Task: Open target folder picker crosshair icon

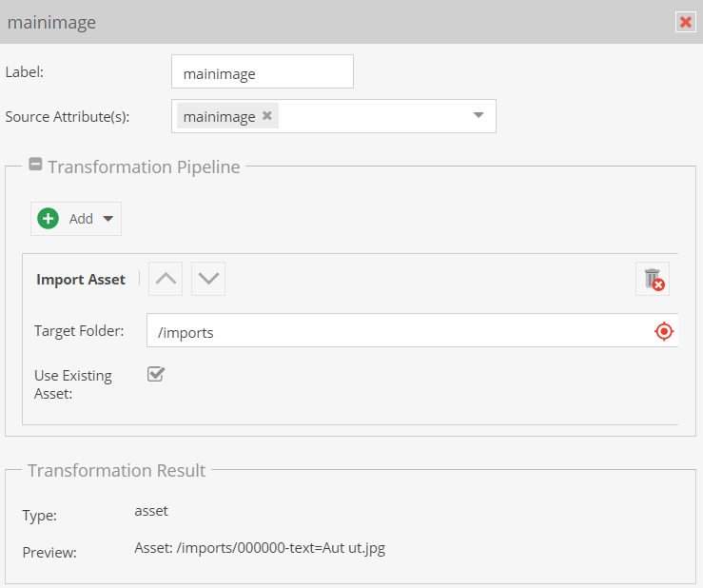Action: (x=664, y=331)
